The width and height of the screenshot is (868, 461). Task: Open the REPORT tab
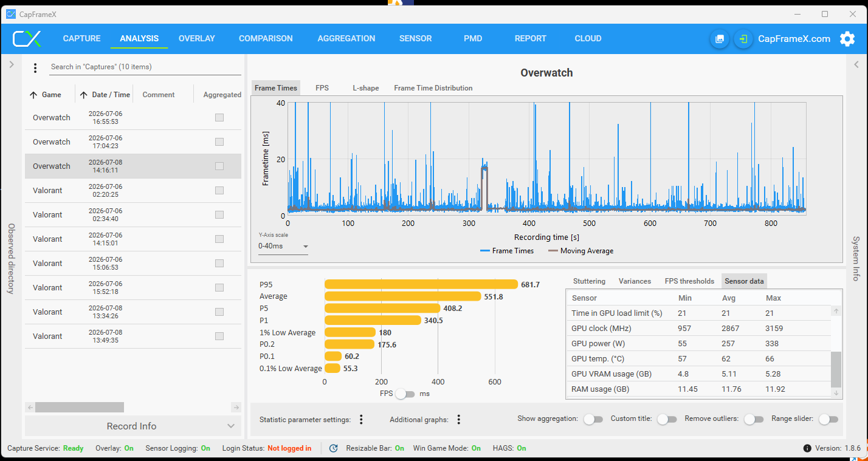pos(531,38)
